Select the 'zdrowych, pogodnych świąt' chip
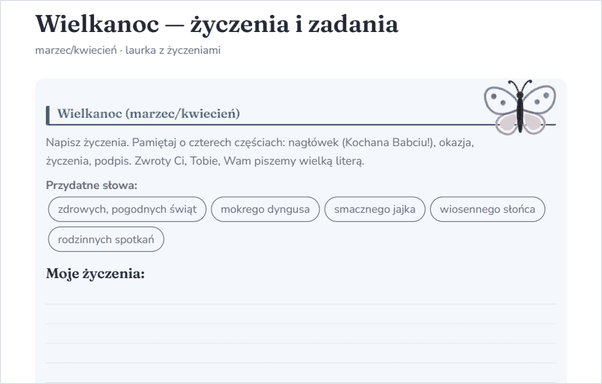The image size is (602, 384). [127, 209]
